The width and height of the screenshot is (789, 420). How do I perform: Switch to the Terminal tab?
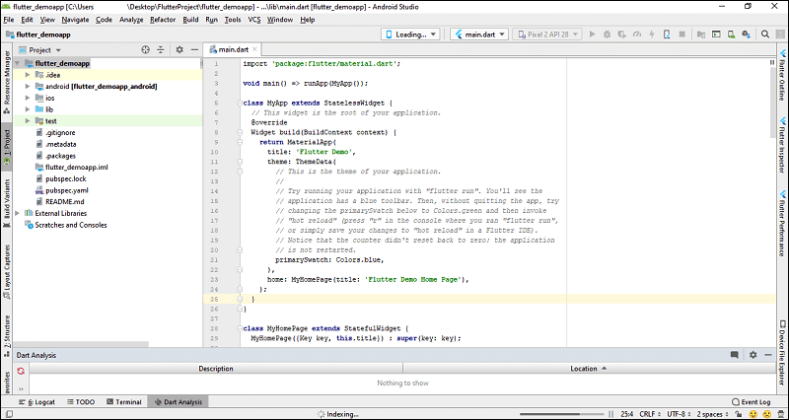pyautogui.click(x=123, y=402)
